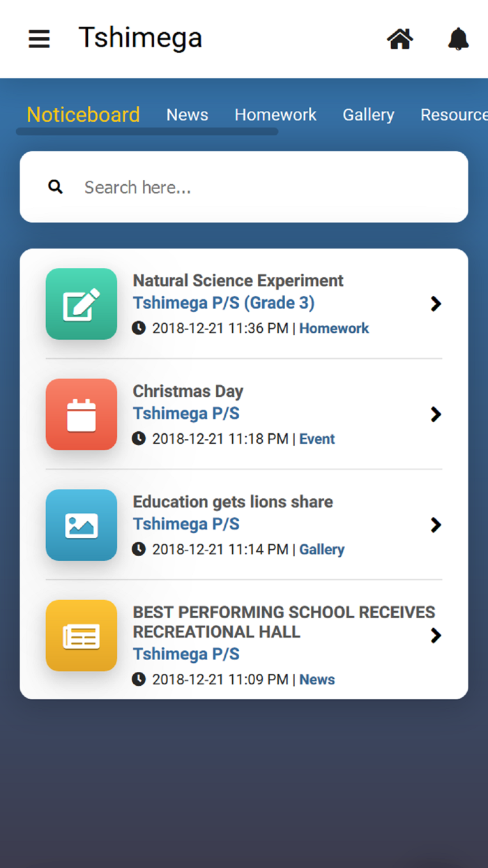Open notifications bell
Screen dimensions: 488x868
click(458, 39)
